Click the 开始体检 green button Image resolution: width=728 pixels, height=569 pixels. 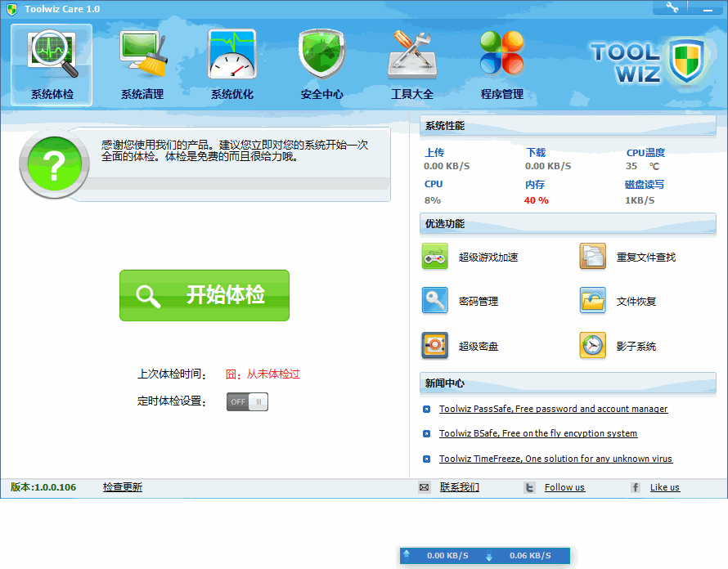[204, 295]
